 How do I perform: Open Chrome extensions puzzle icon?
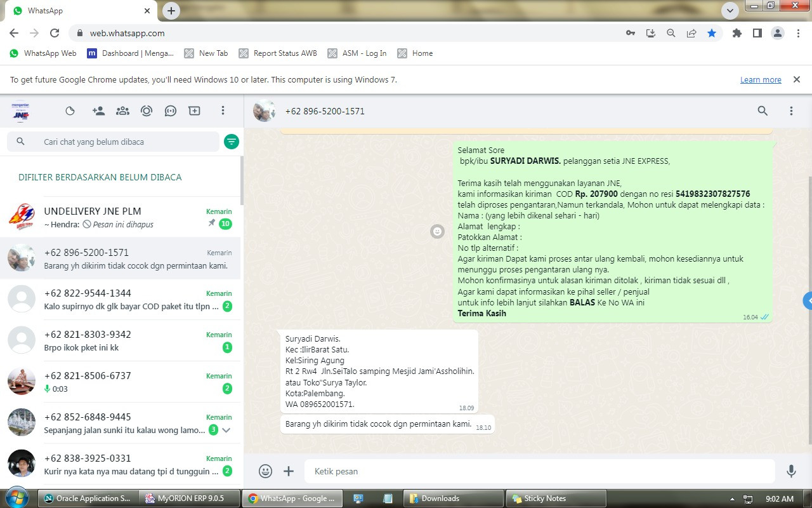737,33
